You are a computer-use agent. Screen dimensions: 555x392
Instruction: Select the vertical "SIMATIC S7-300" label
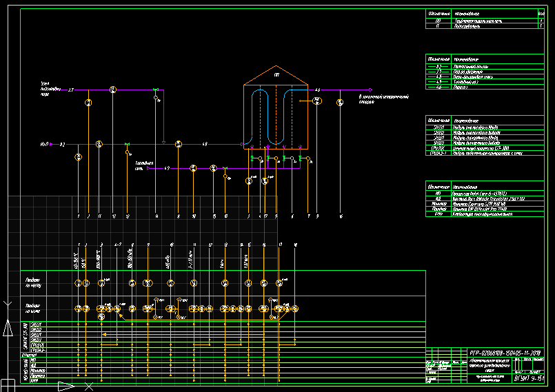pos(25,336)
